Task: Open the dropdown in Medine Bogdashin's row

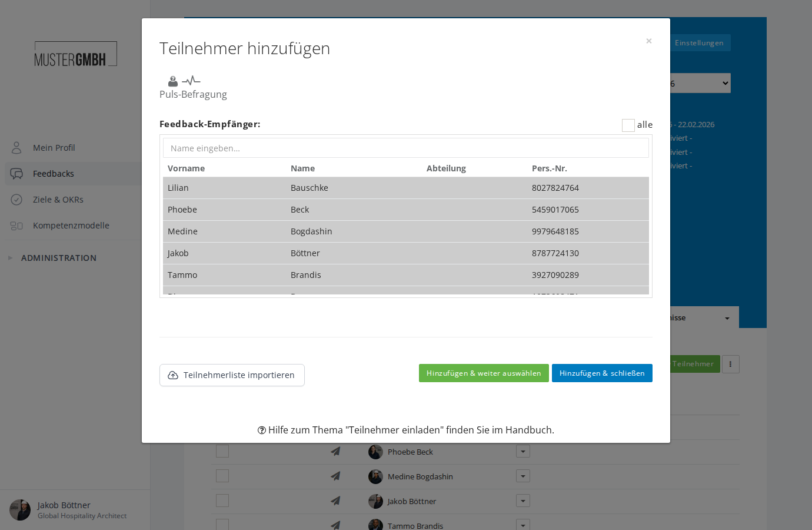Action: tap(523, 476)
